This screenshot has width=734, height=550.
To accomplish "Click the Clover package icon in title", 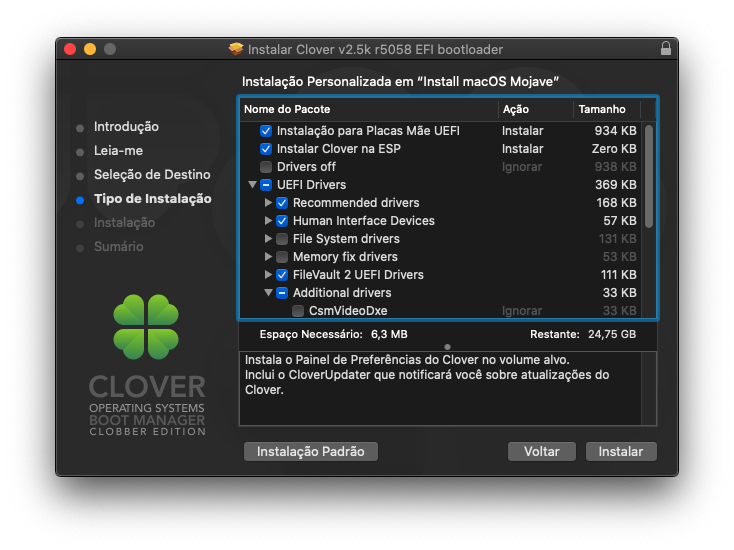I will pos(236,49).
